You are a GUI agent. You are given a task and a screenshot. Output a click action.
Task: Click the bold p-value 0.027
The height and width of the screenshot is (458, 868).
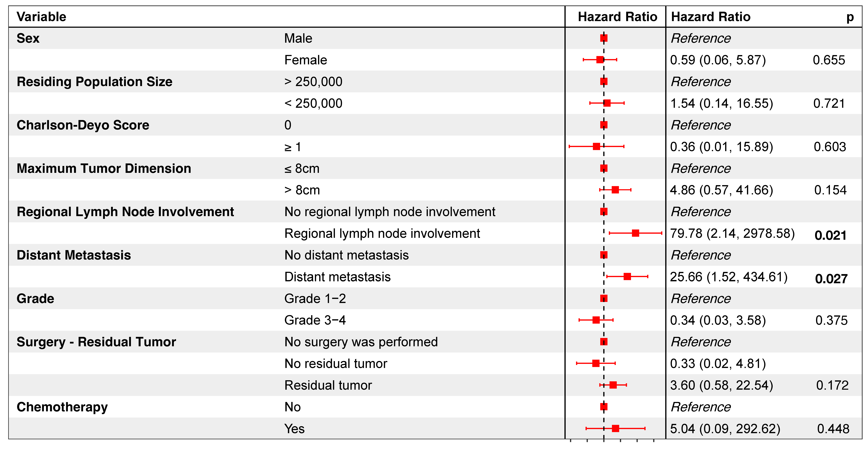(x=831, y=279)
